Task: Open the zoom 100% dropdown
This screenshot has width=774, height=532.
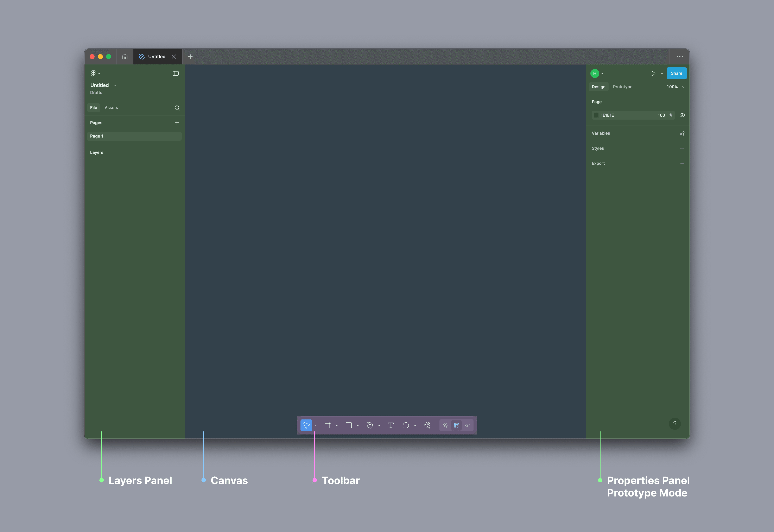Action: [675, 87]
